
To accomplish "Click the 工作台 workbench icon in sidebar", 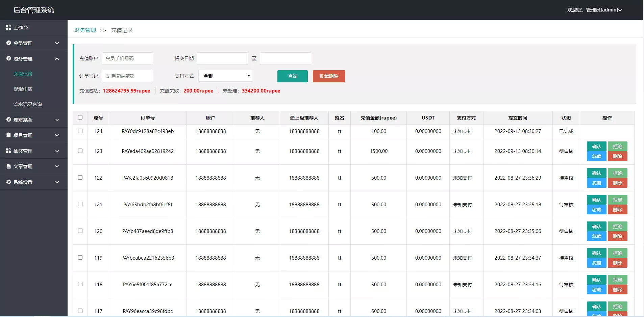I will coord(8,27).
